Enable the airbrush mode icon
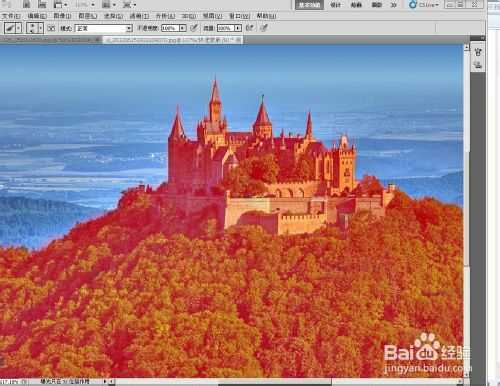The height and width of the screenshot is (386, 500). [x=250, y=28]
